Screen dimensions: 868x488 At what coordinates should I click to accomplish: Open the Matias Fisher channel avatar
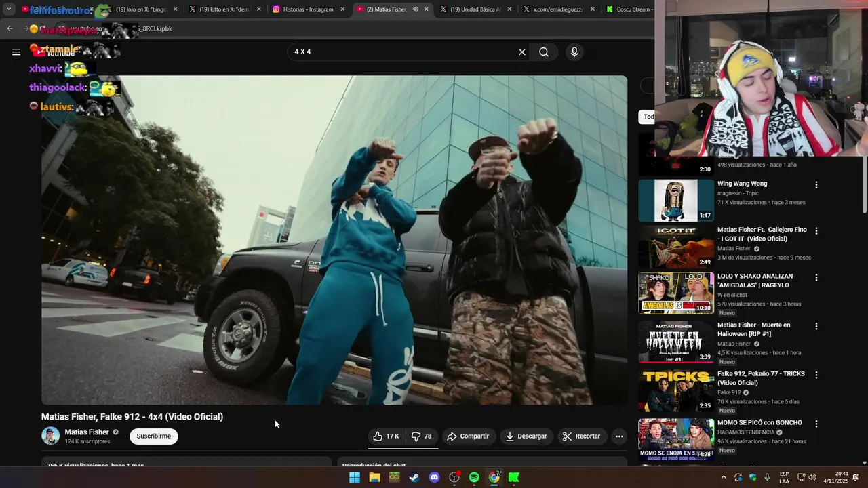click(50, 436)
